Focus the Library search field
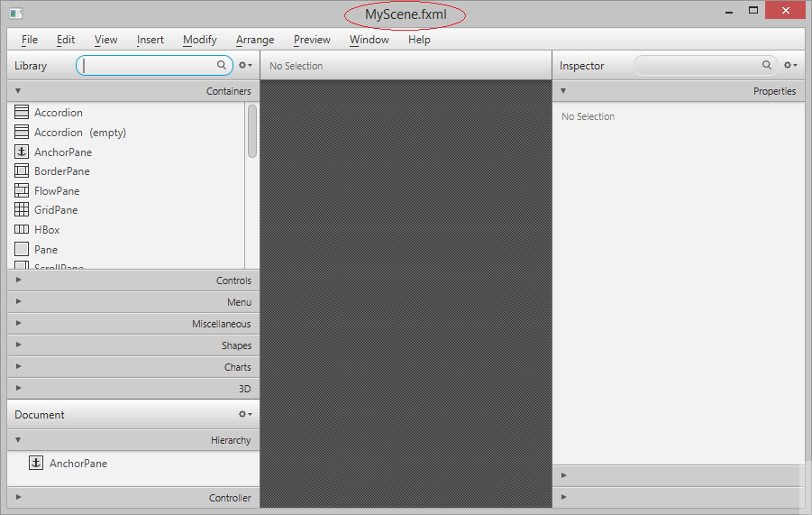Screen dimensions: 812x515 (x=154, y=65)
